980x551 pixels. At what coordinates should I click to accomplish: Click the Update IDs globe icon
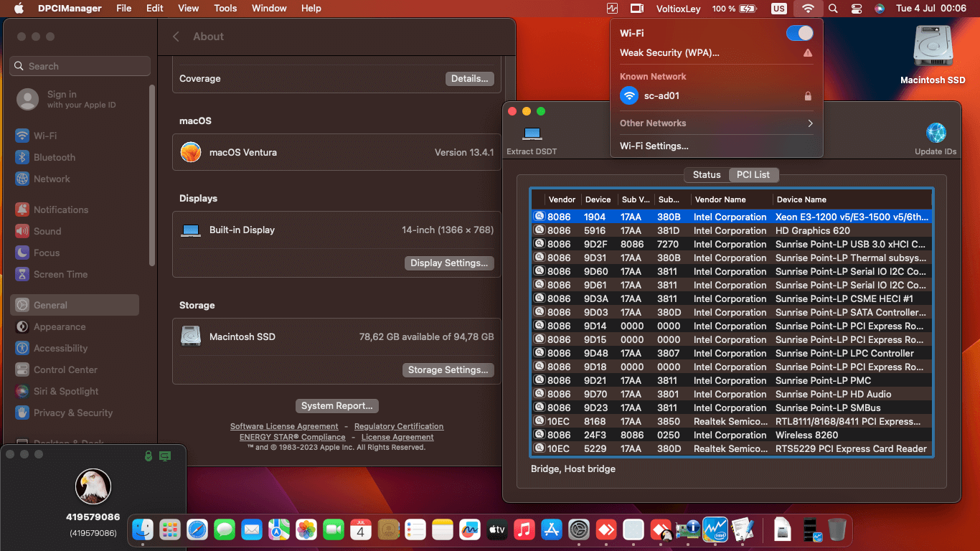[x=936, y=133]
